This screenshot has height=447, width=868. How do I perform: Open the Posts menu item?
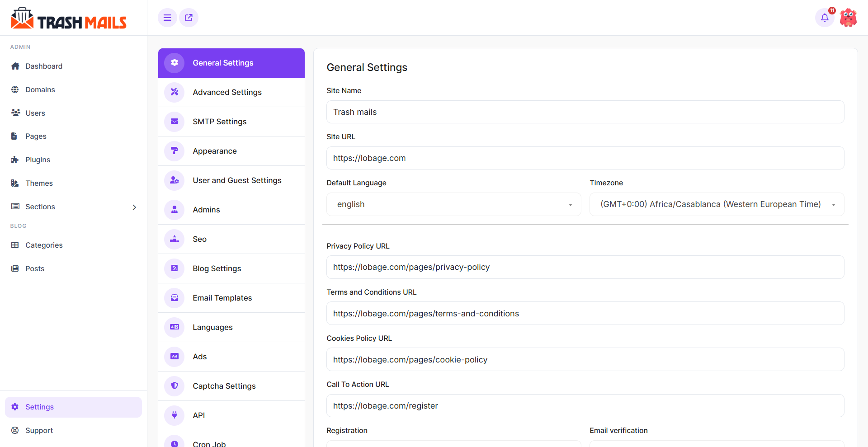coord(34,268)
